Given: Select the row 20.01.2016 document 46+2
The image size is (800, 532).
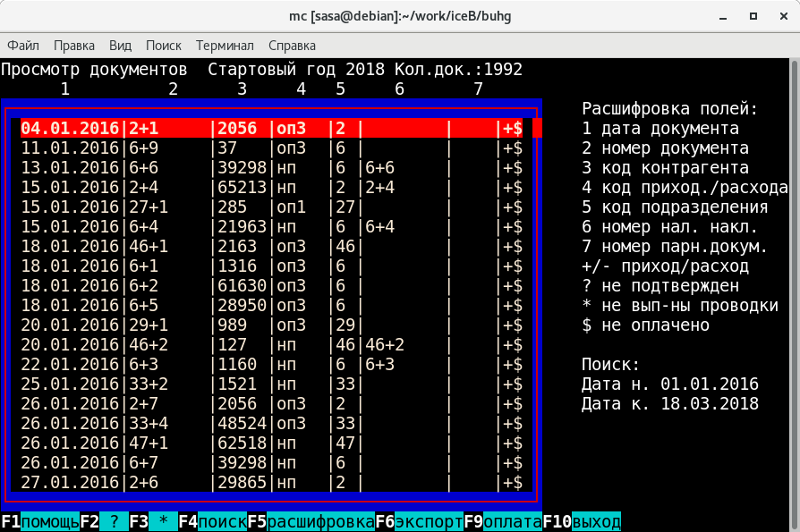Looking at the screenshot, I should pos(271,344).
